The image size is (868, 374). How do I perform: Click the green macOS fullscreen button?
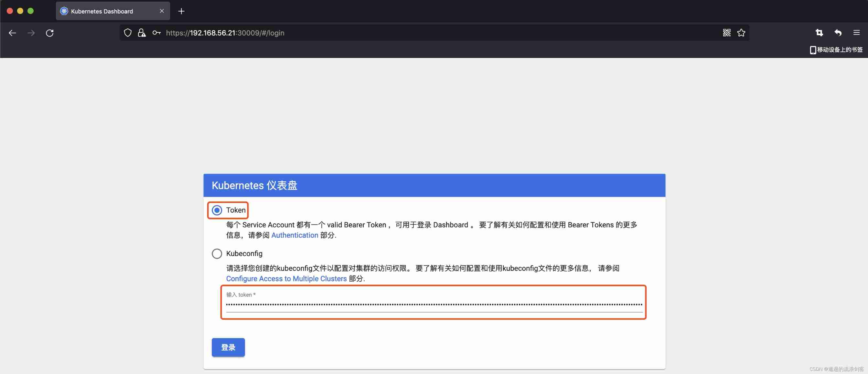(31, 11)
